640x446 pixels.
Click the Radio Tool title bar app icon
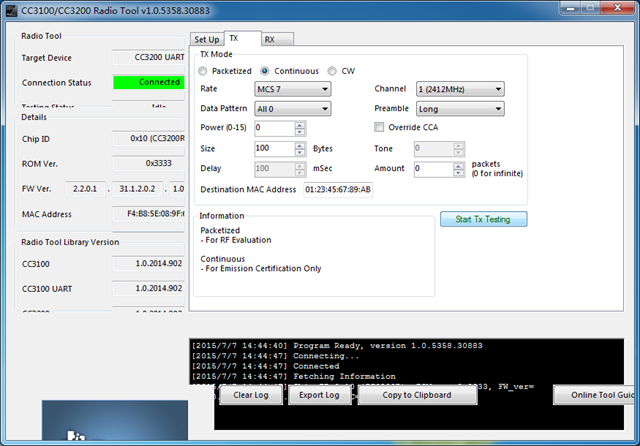(11, 10)
